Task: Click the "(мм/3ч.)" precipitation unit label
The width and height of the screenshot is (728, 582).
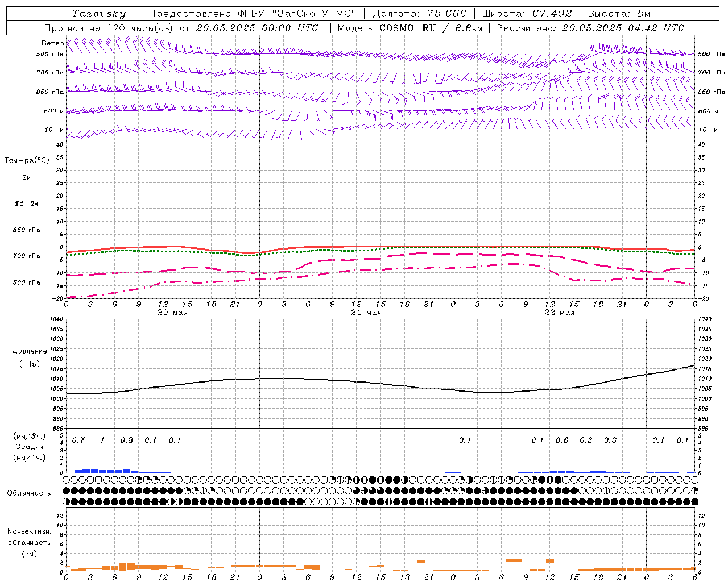Action: [29, 436]
